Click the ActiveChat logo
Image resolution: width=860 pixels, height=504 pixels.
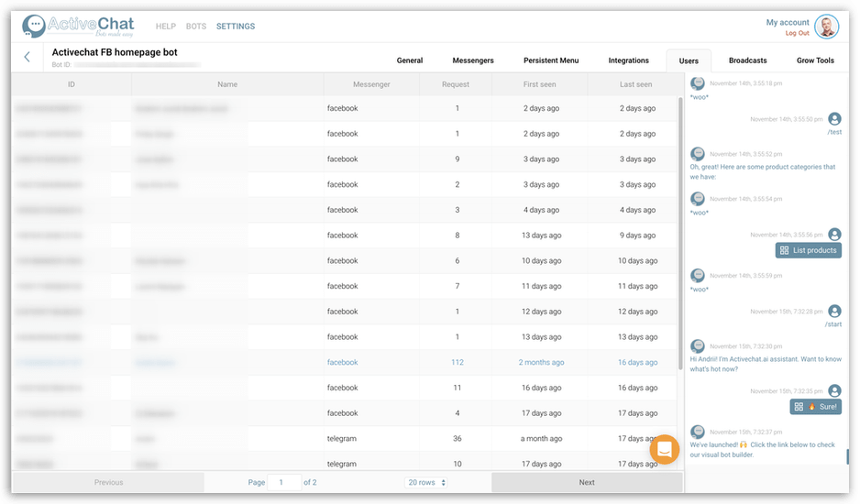pyautogui.click(x=78, y=26)
